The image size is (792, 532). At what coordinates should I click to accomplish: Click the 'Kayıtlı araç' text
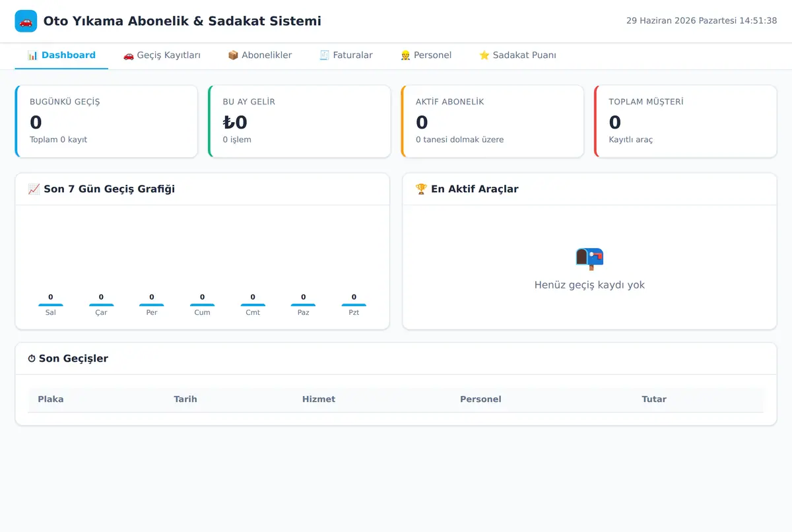tap(631, 140)
